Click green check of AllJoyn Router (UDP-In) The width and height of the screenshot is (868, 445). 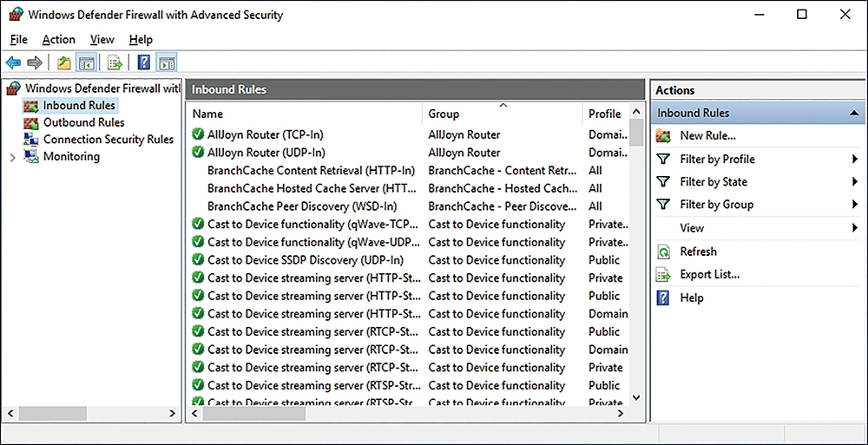198,152
